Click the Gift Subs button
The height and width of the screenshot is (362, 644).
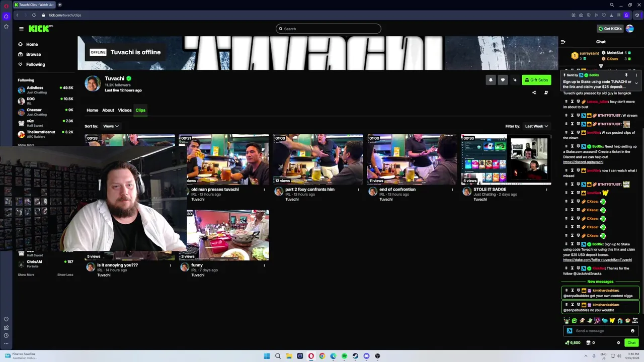(536, 80)
